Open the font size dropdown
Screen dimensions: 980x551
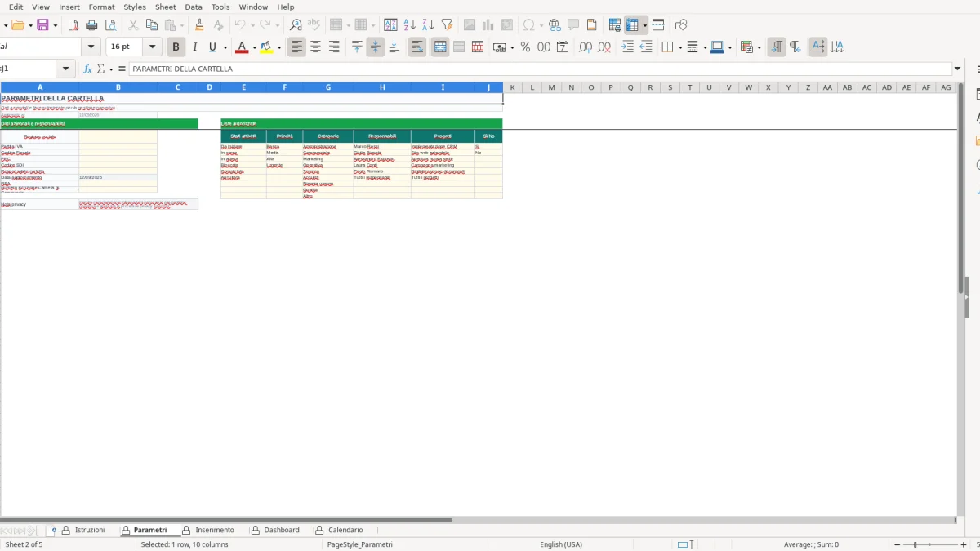153,47
